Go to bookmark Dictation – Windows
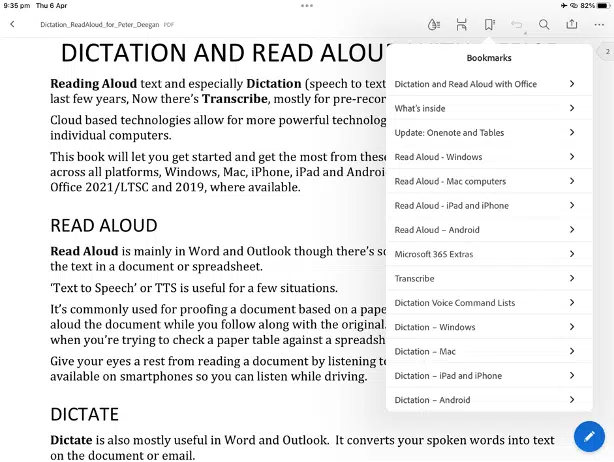Image resolution: width=614 pixels, height=462 pixels. [x=489, y=327]
